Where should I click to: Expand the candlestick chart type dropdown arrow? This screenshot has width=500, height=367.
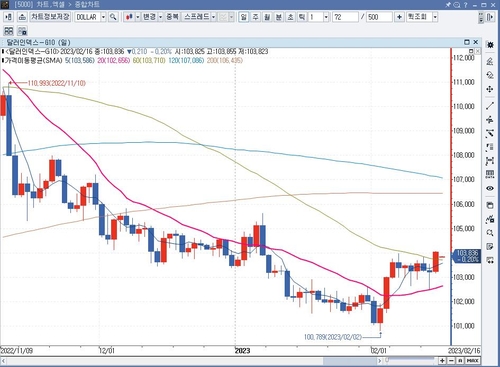pyautogui.click(x=138, y=17)
